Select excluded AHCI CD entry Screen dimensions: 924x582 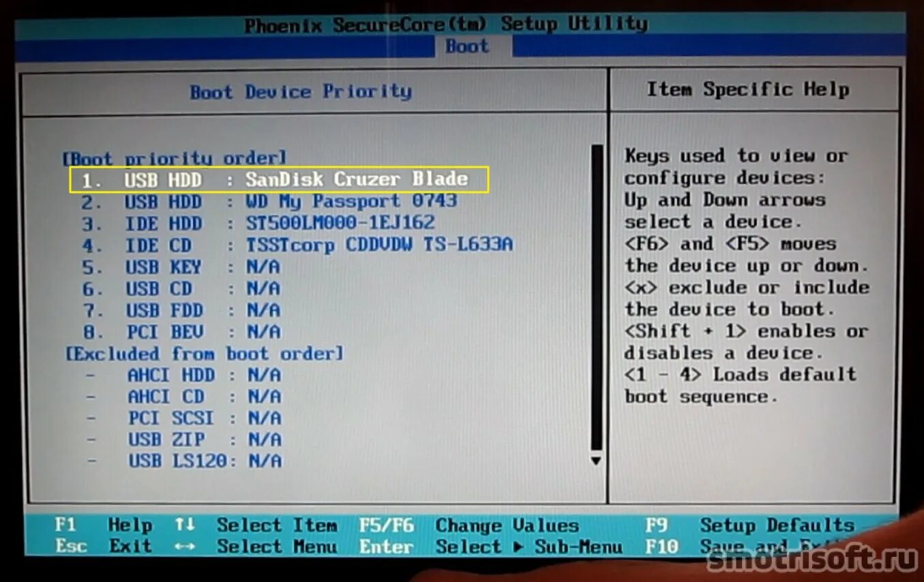click(x=184, y=397)
